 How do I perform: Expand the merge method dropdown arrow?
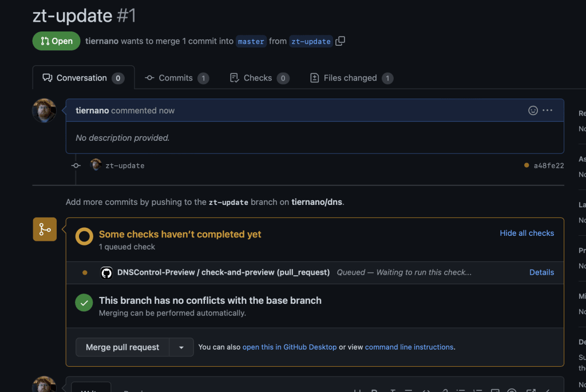181,347
